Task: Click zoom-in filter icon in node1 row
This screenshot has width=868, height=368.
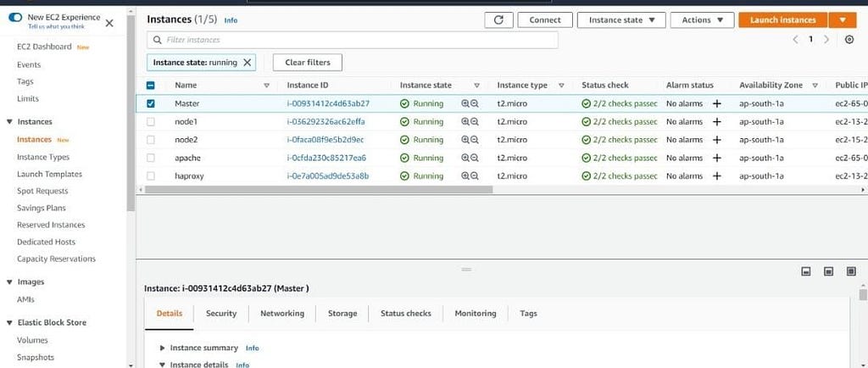Action: tap(465, 122)
